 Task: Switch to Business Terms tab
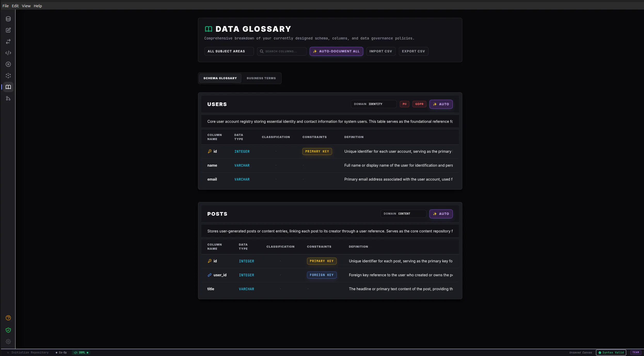261,78
